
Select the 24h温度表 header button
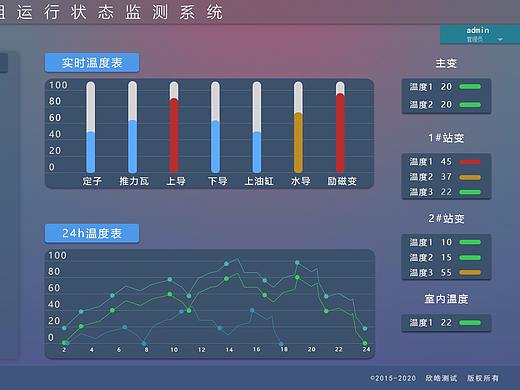(x=92, y=233)
